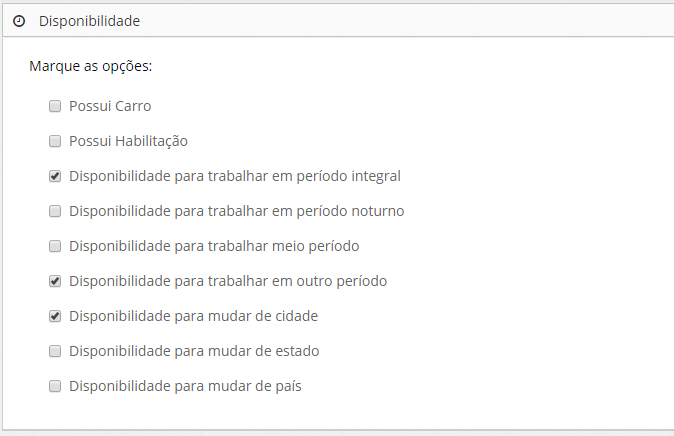The height and width of the screenshot is (436, 674).
Task: Click the "trabalhar em outro período" label text
Action: (x=228, y=281)
